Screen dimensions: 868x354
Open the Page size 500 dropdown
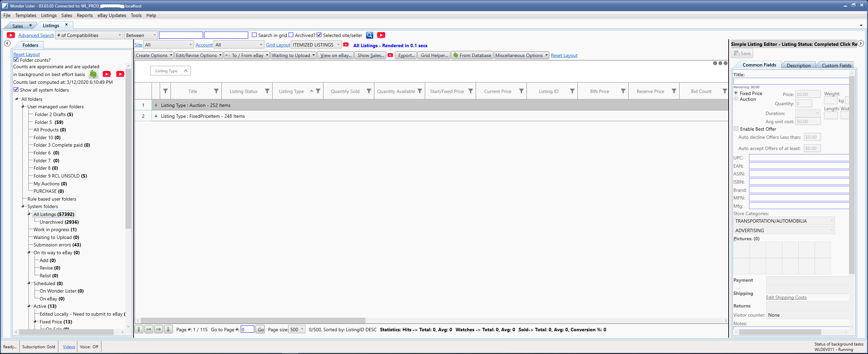(297, 329)
